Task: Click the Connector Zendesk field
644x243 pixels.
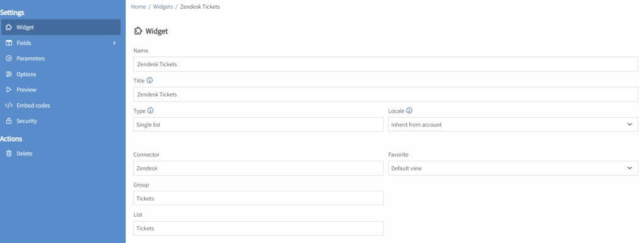Action: (258, 168)
